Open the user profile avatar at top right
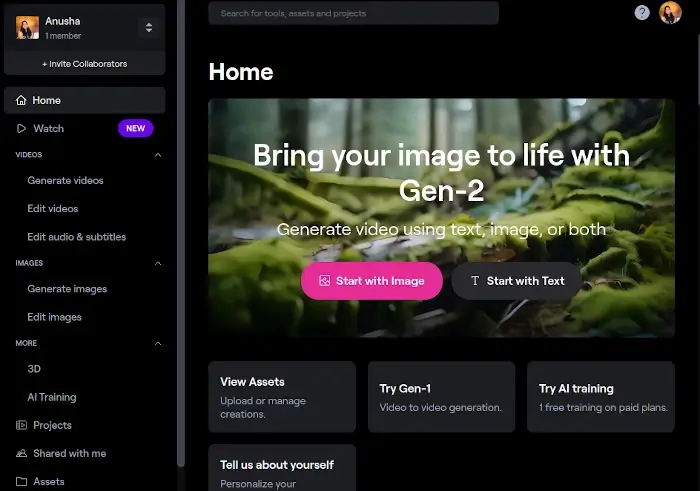This screenshot has width=700, height=491. coord(670,12)
